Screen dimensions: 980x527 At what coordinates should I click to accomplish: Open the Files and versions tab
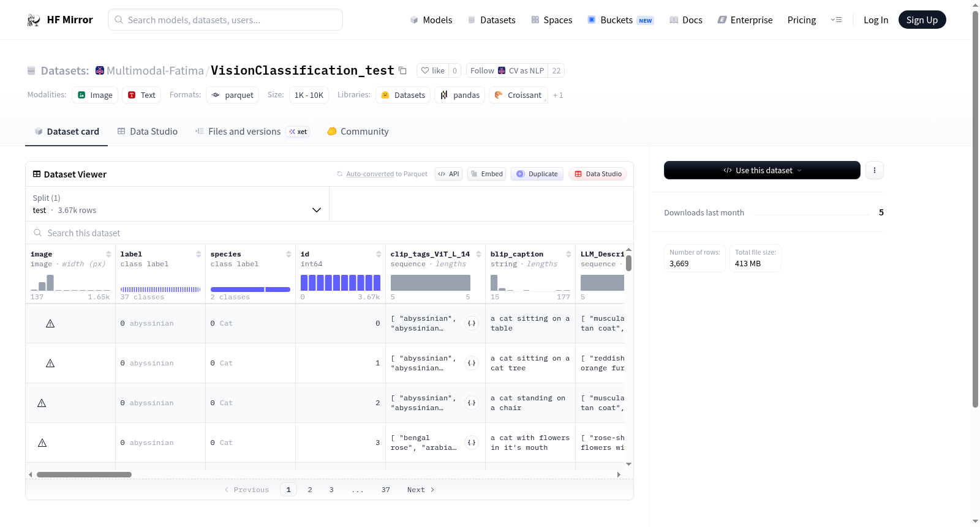[252, 132]
